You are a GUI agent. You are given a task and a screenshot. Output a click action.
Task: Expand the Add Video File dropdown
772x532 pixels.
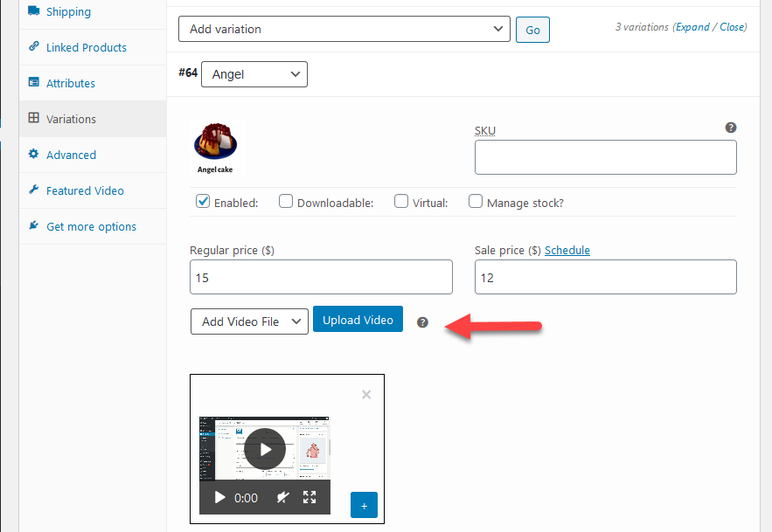(x=248, y=321)
